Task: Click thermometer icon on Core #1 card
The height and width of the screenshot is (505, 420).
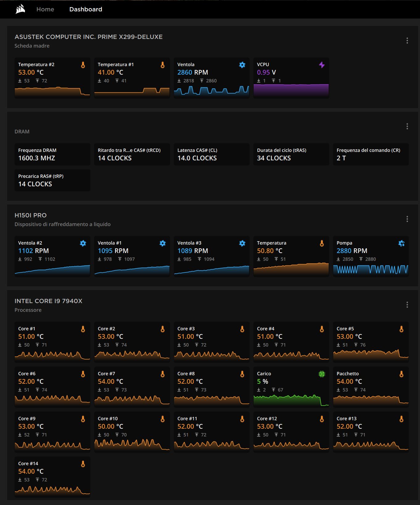Action: pyautogui.click(x=83, y=329)
